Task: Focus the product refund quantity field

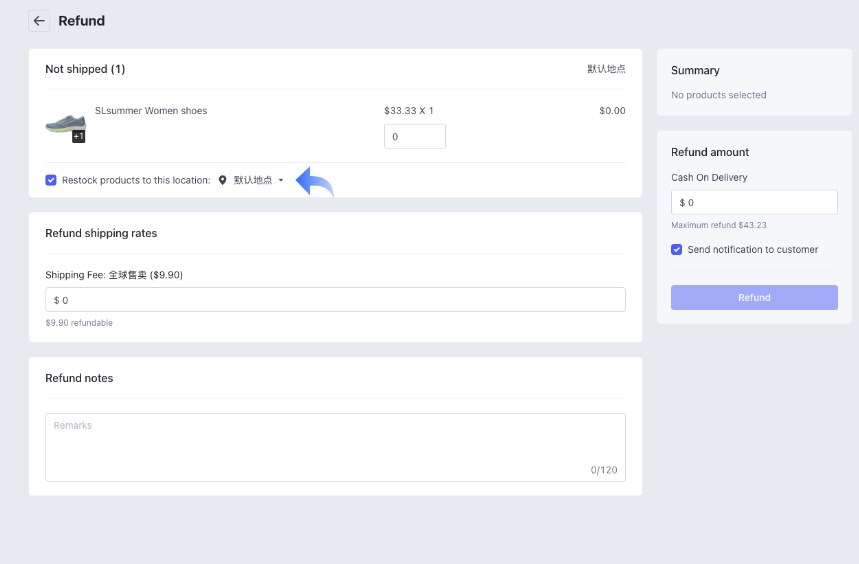Action: click(x=414, y=137)
